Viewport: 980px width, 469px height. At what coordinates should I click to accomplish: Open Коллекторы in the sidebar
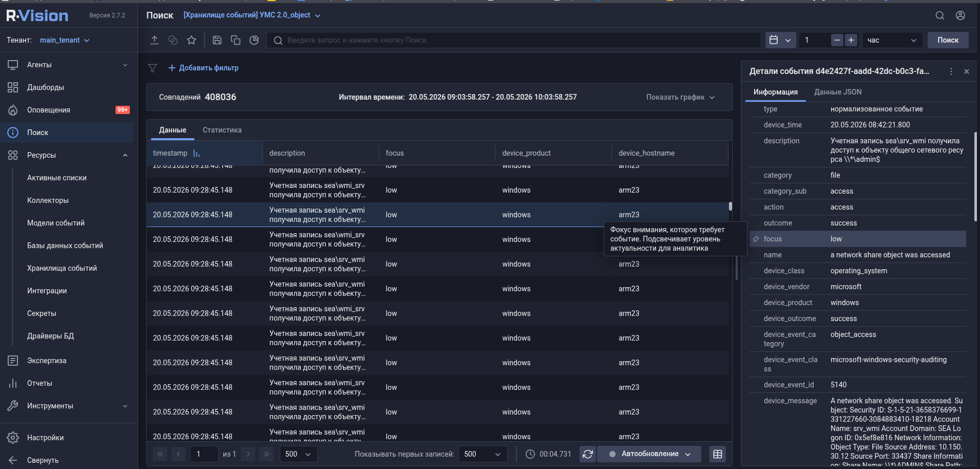pyautogui.click(x=48, y=200)
